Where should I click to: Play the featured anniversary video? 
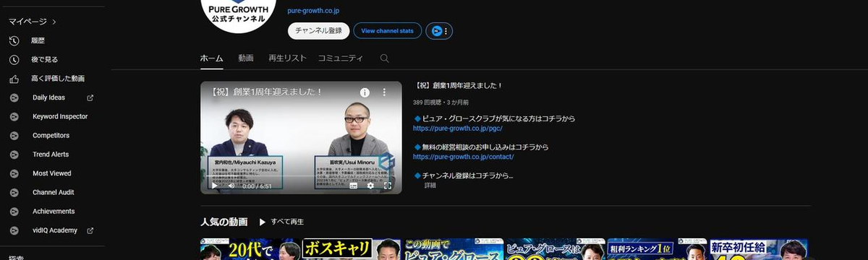[214, 186]
